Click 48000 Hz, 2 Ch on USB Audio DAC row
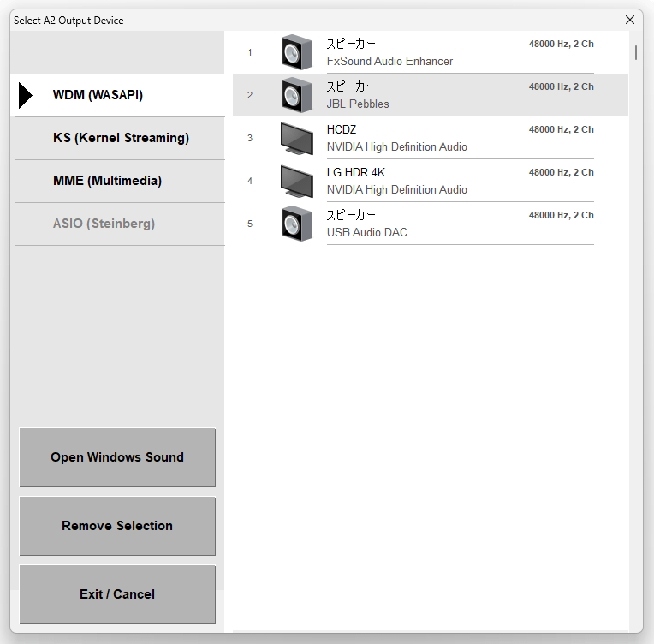Viewport: 654px width, 644px height. (x=561, y=215)
